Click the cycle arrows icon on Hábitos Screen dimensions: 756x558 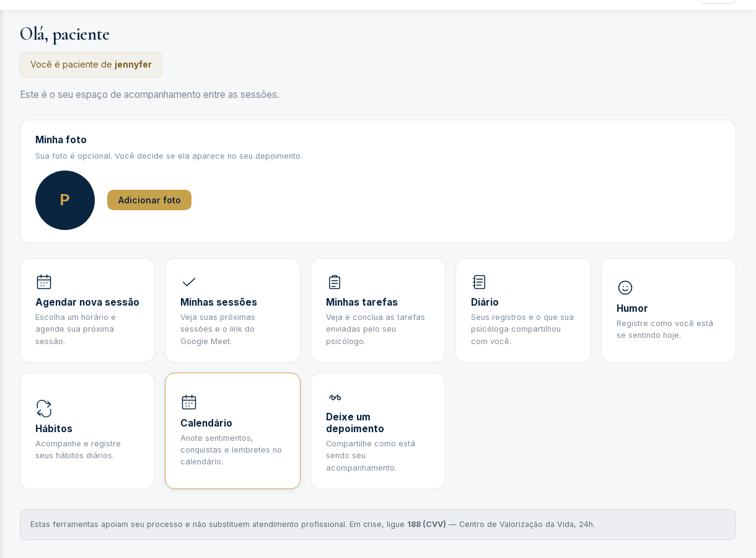(x=44, y=408)
